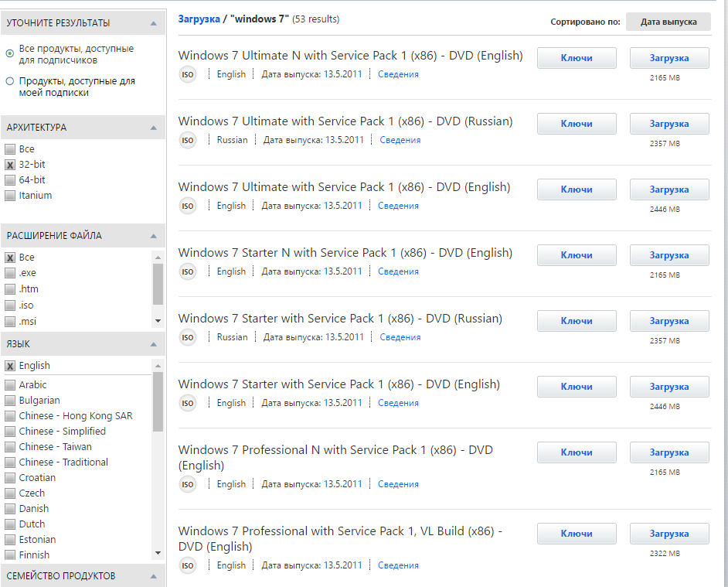Click 'Ключи' for Windows 7 Starter N (English)

pos(577,256)
